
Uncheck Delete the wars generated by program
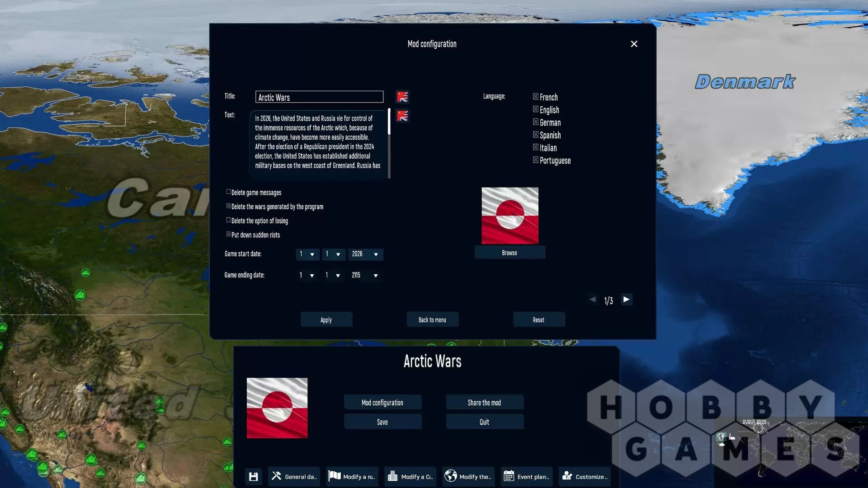(228, 206)
